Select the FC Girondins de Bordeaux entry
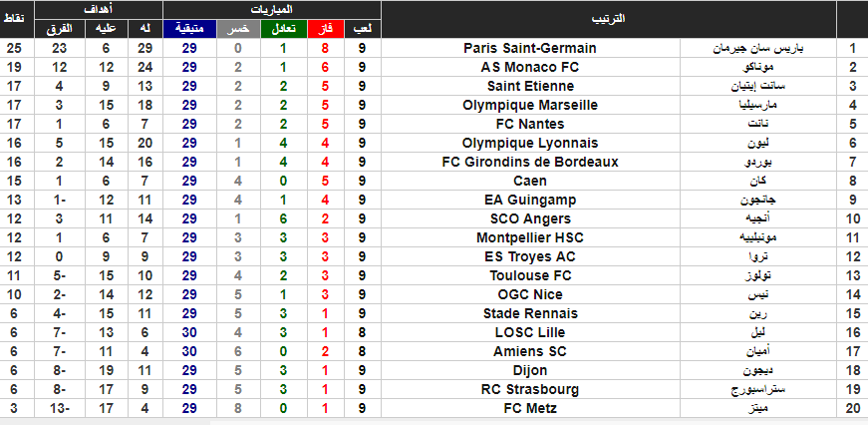 pyautogui.click(x=530, y=162)
